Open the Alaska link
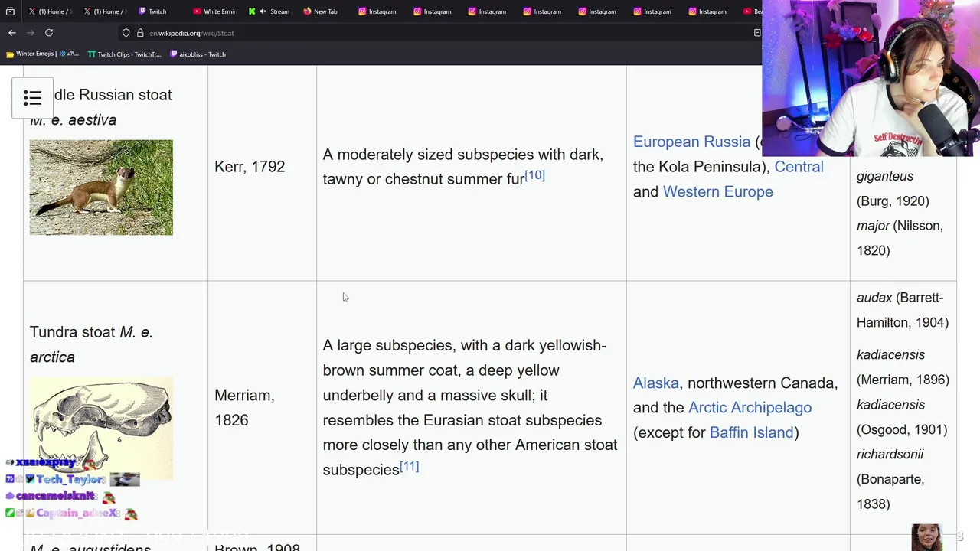Viewport: 980px width, 551px height. coord(655,383)
